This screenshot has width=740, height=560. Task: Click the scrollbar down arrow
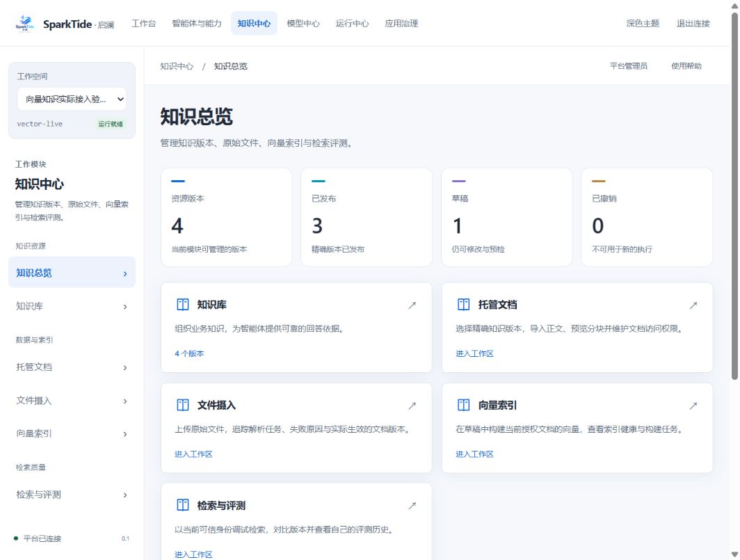click(x=734, y=554)
